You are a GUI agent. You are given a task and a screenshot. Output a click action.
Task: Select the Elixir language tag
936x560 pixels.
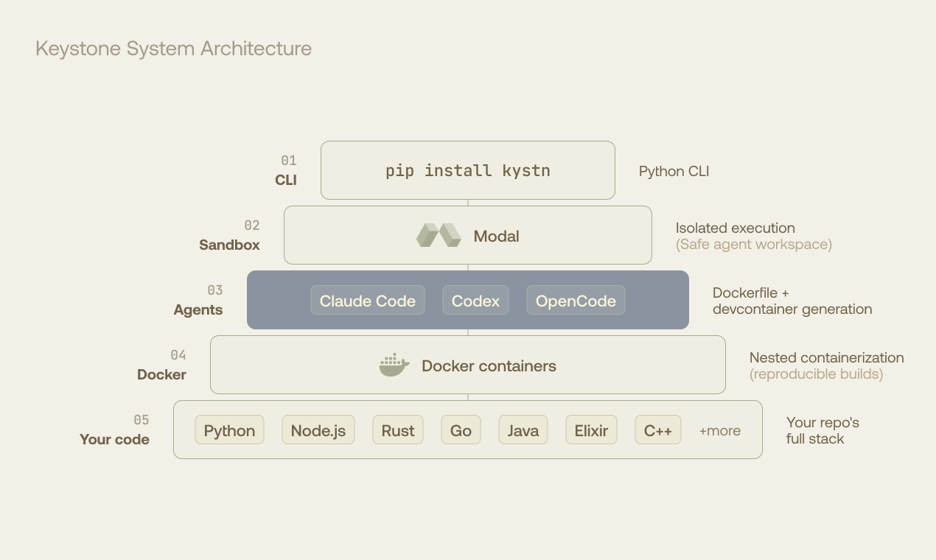pos(591,430)
